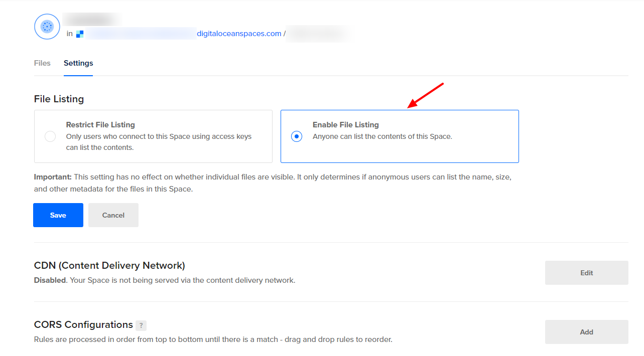Click the Enable File Listing option title
Screen dimensions: 644x356
[x=345, y=125]
